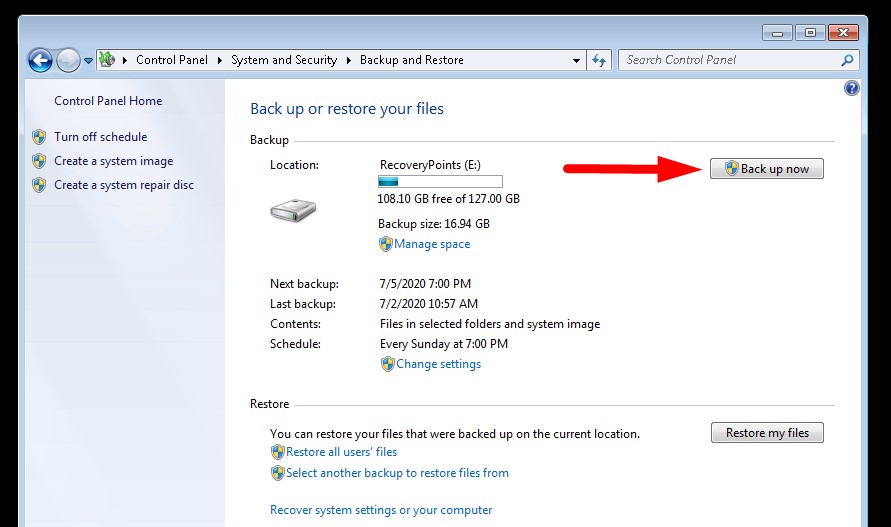Click the refresh icon beside address bar
Screen dimensions: 891x527
(x=599, y=60)
